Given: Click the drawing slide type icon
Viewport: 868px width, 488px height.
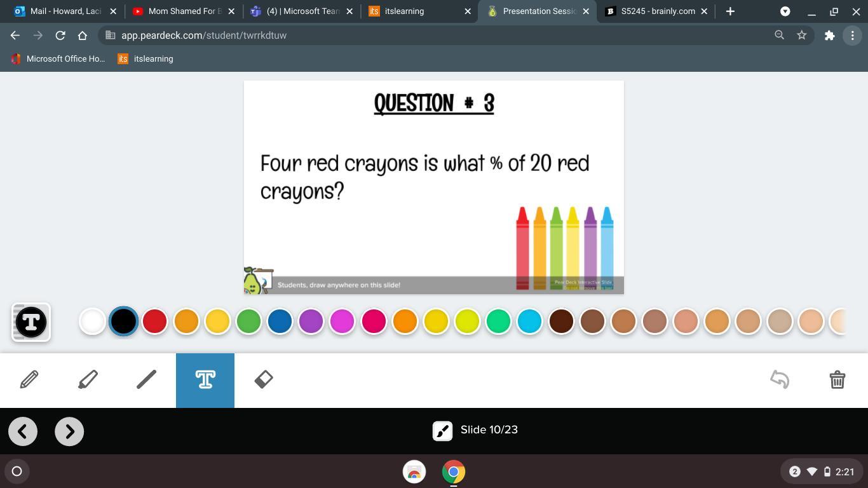Looking at the screenshot, I should [443, 431].
